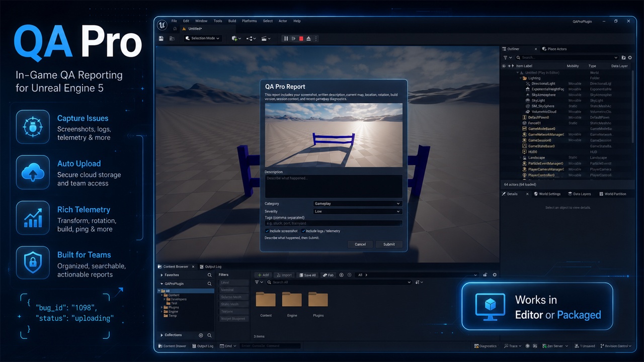Stop the play session with red button
Viewport: 644px width, 362px height.
[x=301, y=38]
